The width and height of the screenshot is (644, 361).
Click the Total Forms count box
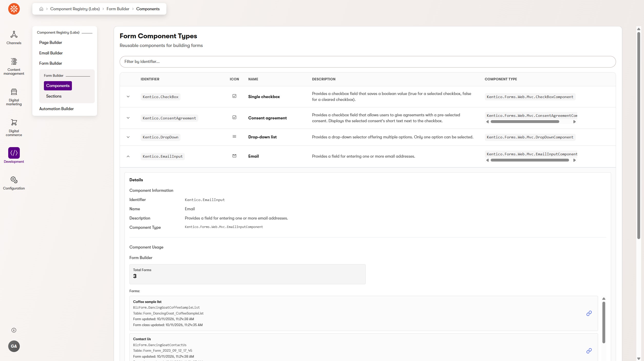click(x=248, y=274)
